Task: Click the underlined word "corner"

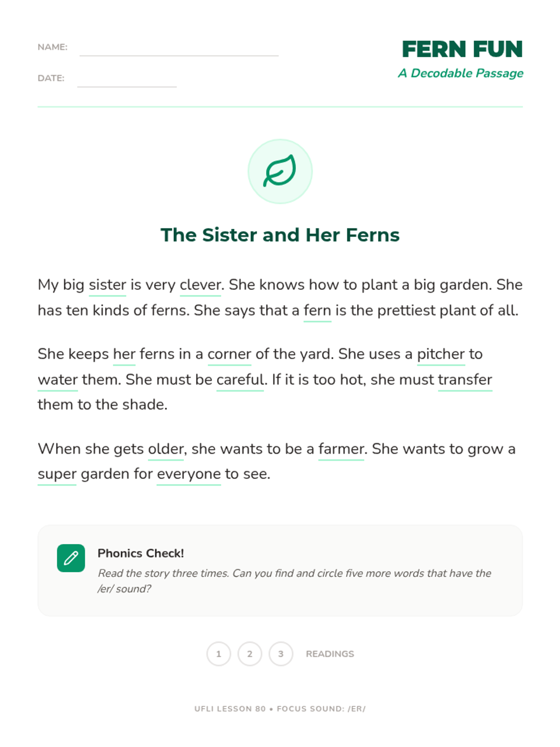Action: (x=229, y=354)
